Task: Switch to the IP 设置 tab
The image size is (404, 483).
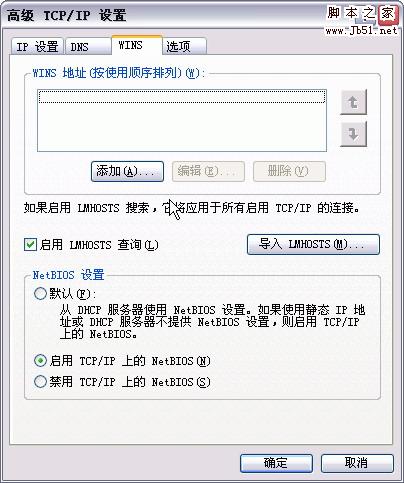Action: coord(37,47)
